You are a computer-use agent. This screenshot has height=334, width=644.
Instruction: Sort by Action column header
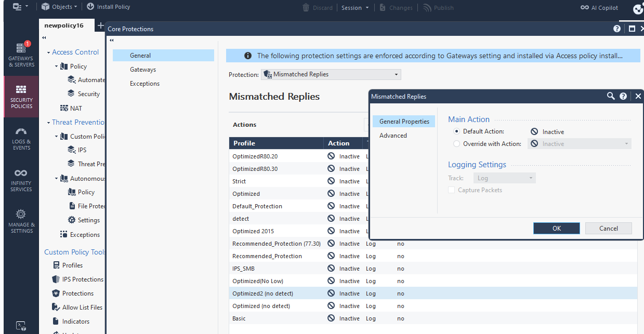tap(343, 143)
